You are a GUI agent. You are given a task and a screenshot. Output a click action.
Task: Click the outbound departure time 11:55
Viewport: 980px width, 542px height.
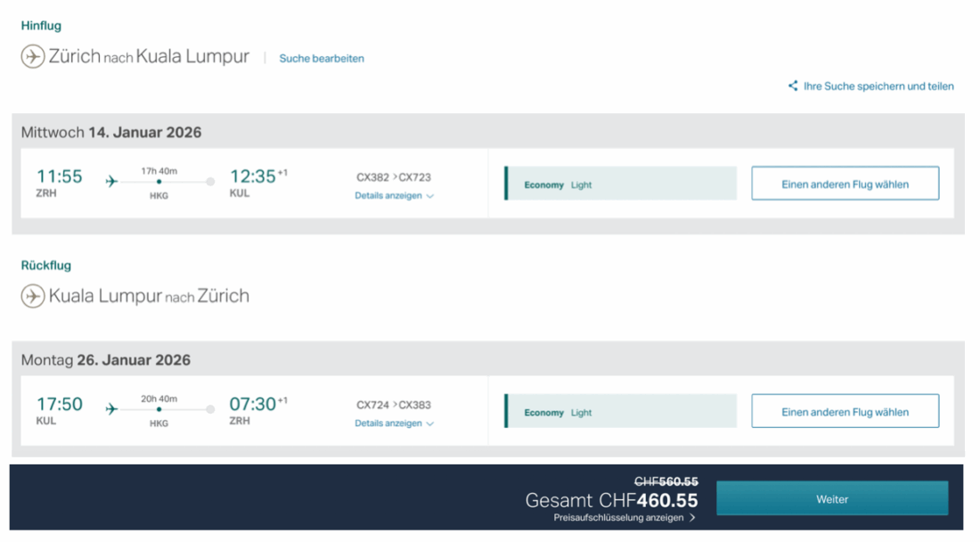click(59, 177)
